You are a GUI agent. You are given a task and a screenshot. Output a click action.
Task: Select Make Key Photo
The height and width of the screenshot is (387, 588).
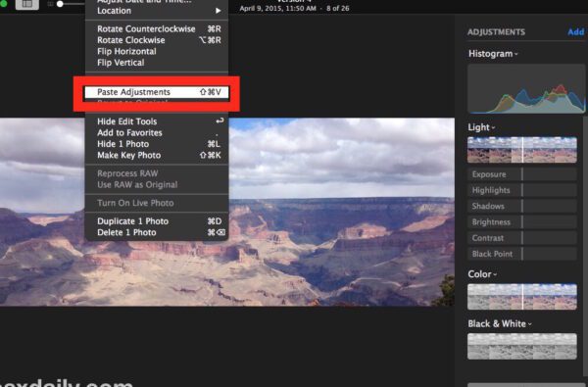pos(157,155)
